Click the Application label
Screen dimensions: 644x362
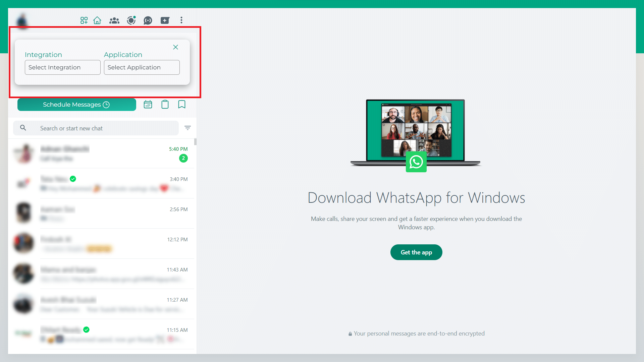123,55
